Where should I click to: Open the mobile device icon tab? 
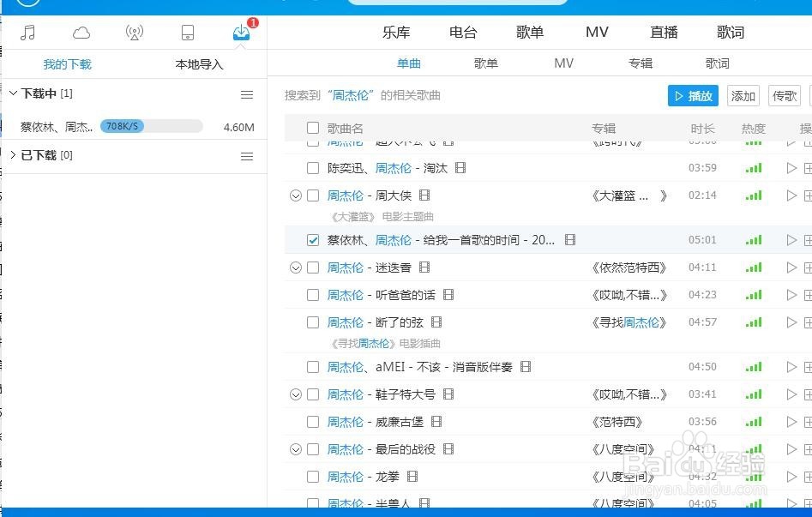tap(188, 33)
